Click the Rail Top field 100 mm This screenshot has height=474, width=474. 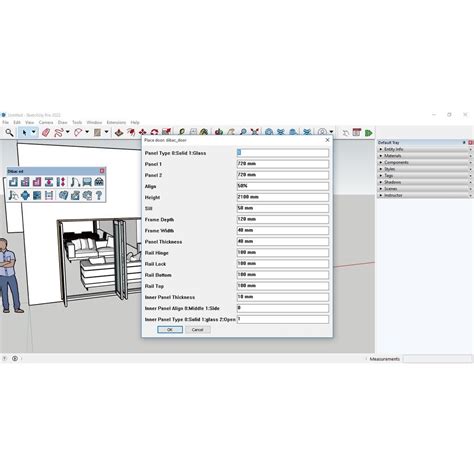point(283,286)
